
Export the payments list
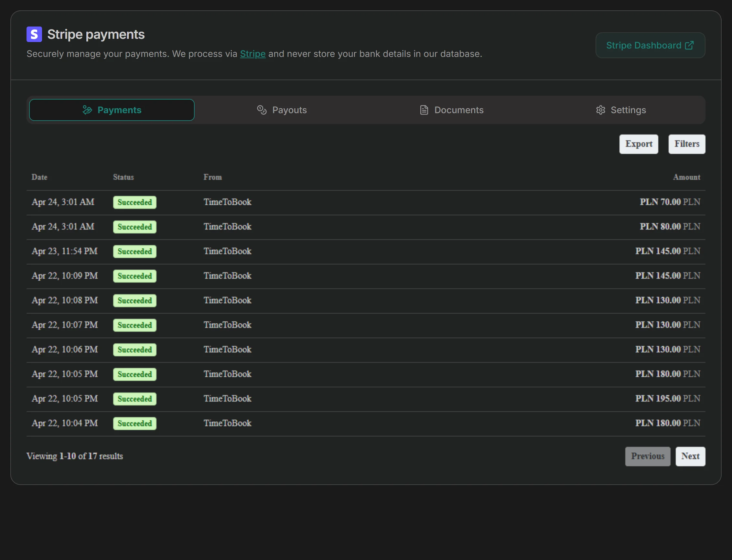639,144
